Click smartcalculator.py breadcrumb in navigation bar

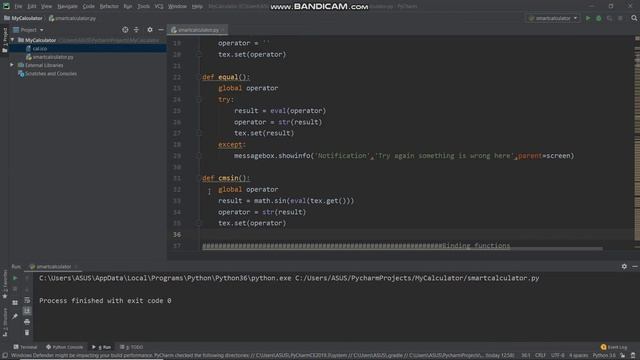click(73, 18)
